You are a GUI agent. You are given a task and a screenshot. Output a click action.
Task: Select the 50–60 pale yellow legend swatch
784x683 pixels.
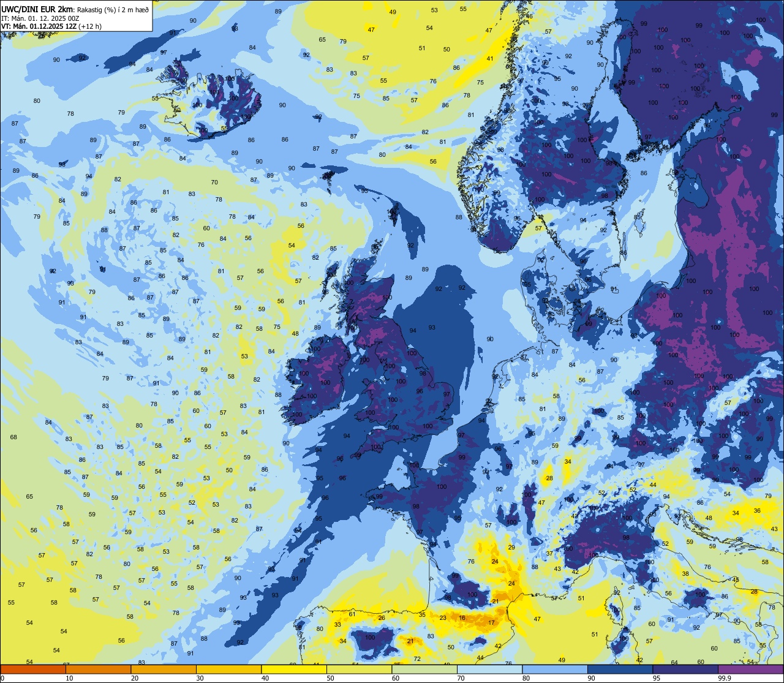pos(359,669)
